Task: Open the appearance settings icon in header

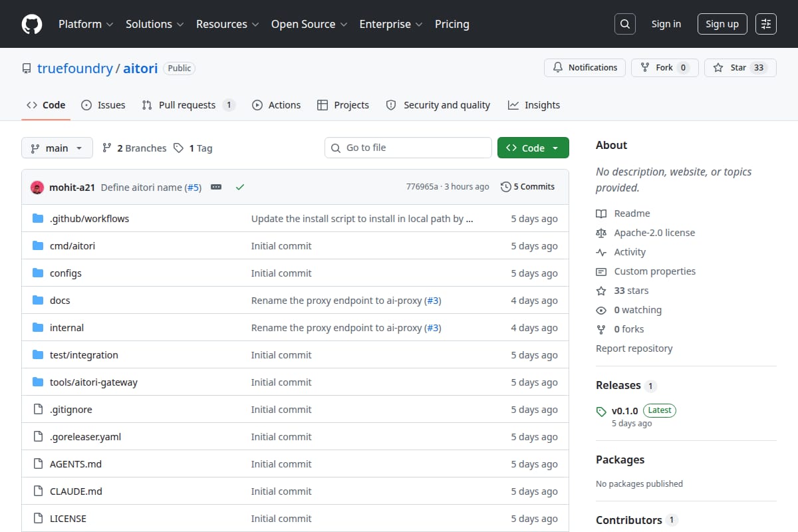Action: 766,24
